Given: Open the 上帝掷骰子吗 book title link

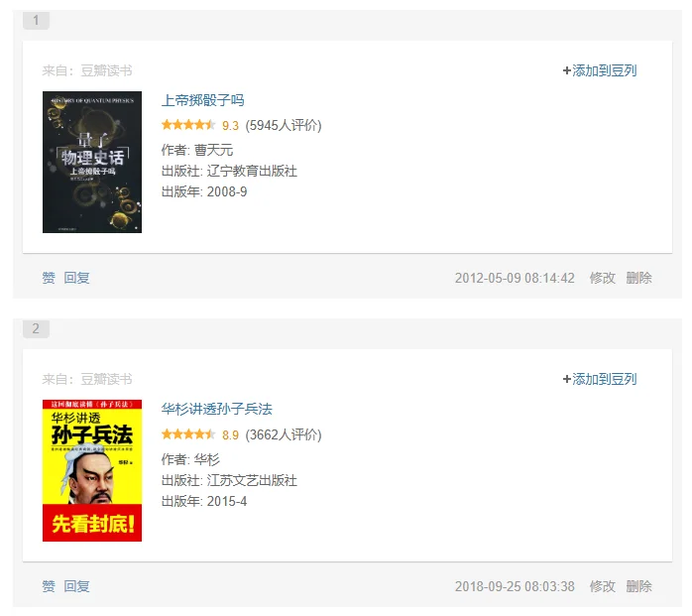Looking at the screenshot, I should [202, 100].
